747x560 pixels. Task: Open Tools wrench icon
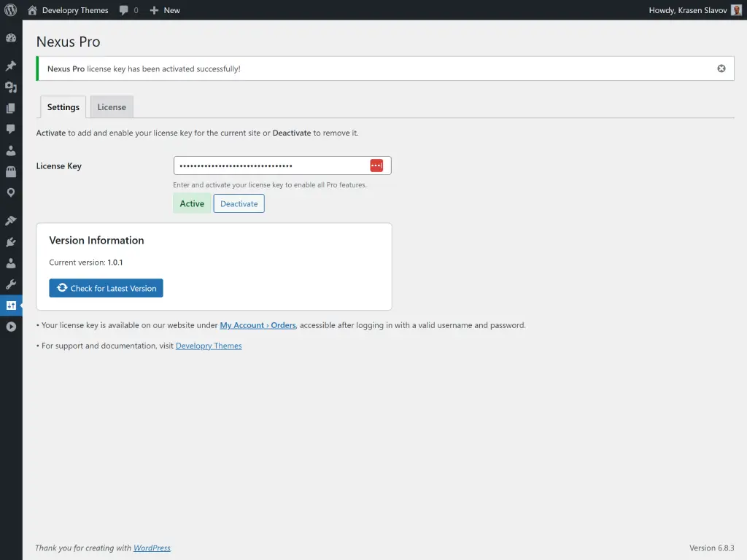click(x=11, y=284)
